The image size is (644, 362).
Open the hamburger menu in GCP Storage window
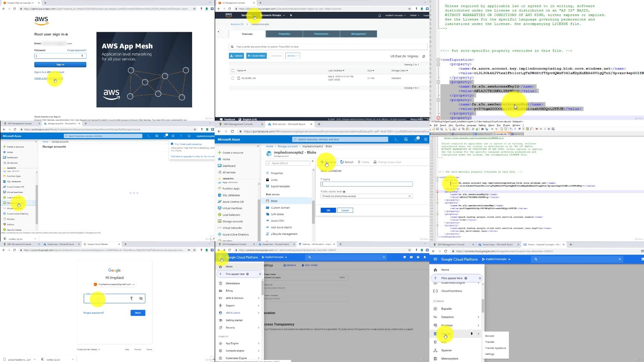[435, 259]
